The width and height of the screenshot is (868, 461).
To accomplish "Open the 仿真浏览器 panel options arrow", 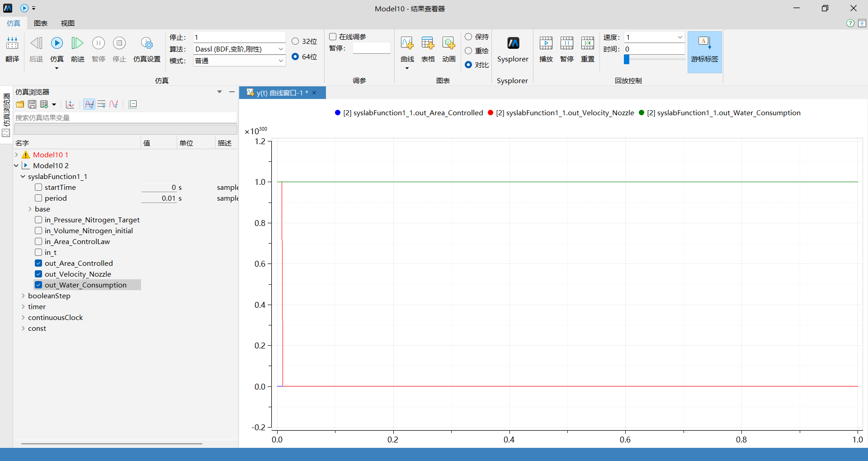I will click(x=220, y=92).
